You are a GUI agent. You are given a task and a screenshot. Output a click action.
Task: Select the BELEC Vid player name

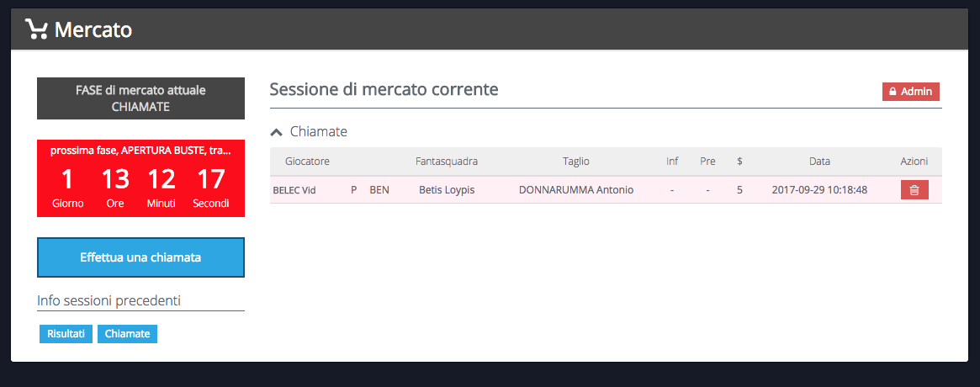coord(294,190)
